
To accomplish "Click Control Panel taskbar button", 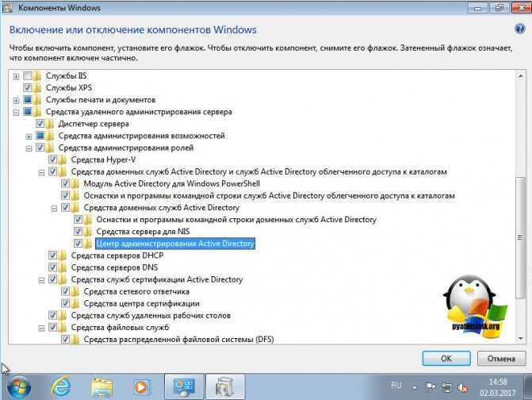I will 184,387.
